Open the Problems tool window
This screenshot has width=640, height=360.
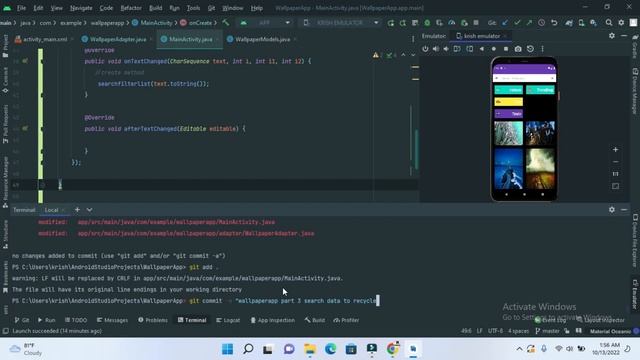(153, 320)
